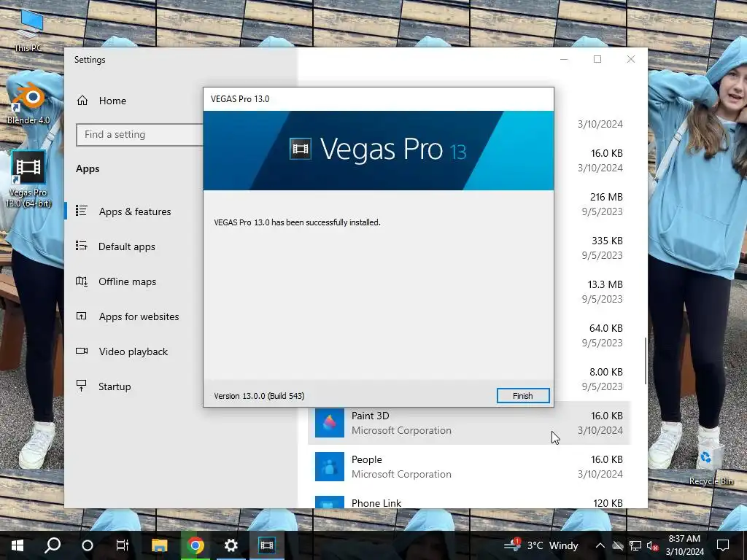Open Google Chrome from the taskbar
The width and height of the screenshot is (747, 560).
tap(195, 545)
